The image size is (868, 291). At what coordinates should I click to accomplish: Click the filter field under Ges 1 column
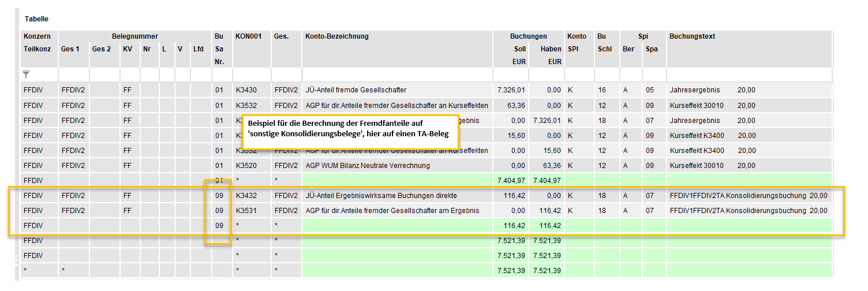(73, 75)
